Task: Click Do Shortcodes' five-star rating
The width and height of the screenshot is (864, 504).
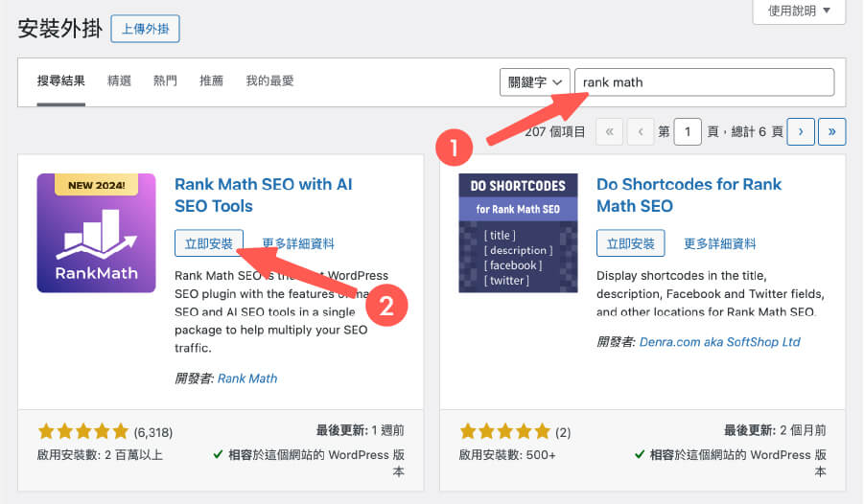Action: tap(504, 431)
